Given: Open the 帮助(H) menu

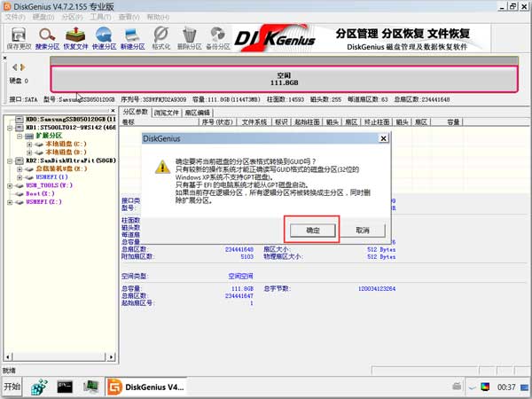Looking at the screenshot, I should point(158,17).
